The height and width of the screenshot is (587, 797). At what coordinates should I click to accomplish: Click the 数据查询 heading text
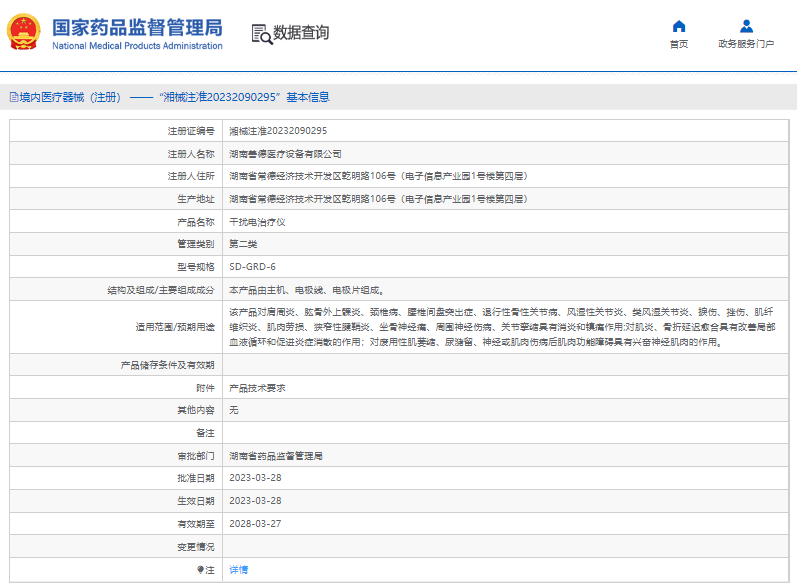click(x=301, y=33)
